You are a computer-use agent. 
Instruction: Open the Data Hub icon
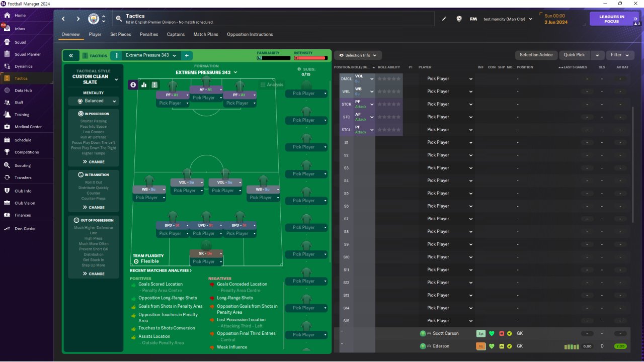[7, 90]
